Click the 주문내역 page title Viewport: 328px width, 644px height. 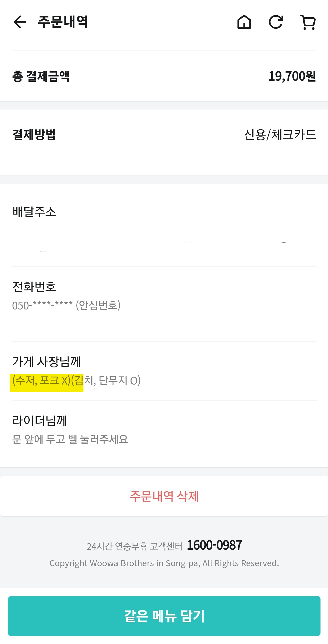[x=63, y=22]
